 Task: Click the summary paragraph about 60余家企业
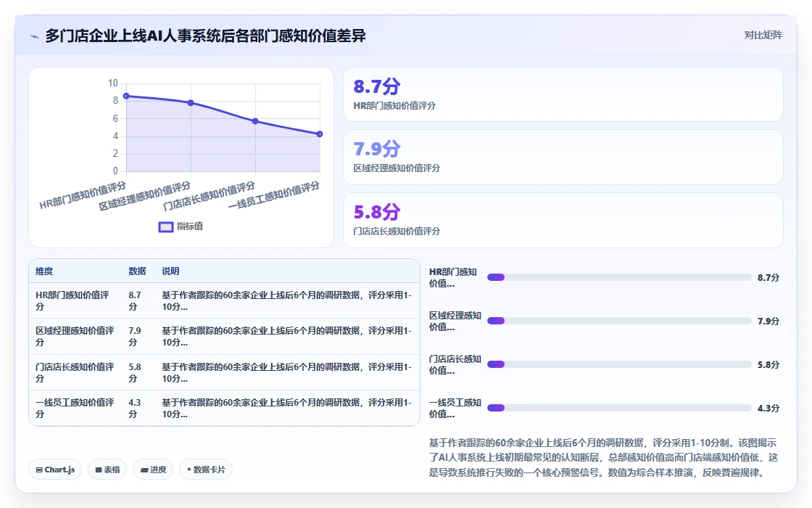pyautogui.click(x=603, y=458)
